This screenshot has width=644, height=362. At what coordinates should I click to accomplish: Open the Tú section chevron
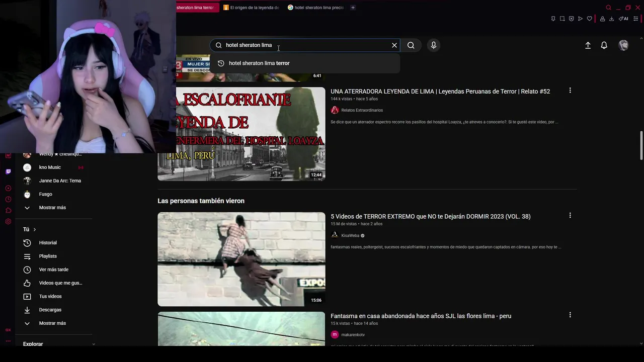pyautogui.click(x=34, y=229)
